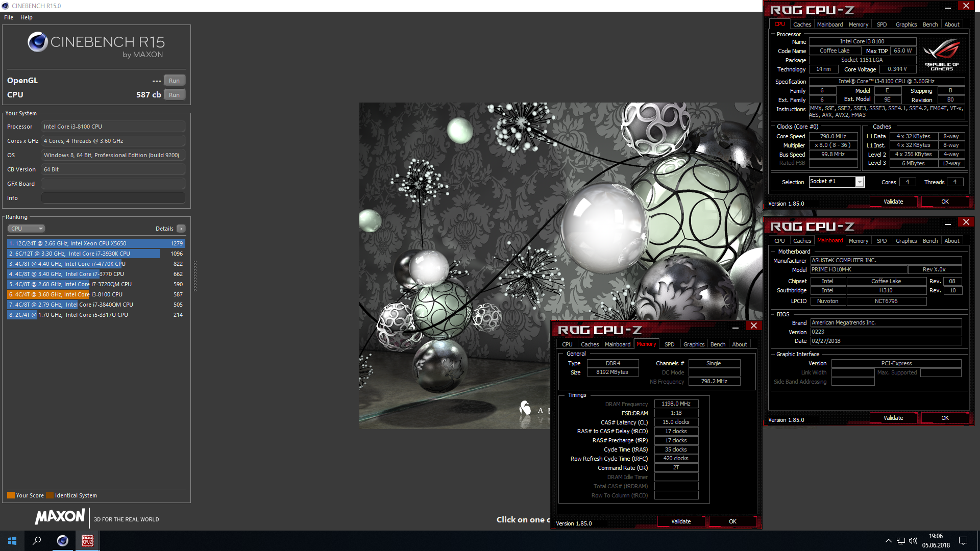Run the OpenGL benchmark

[x=174, y=81]
